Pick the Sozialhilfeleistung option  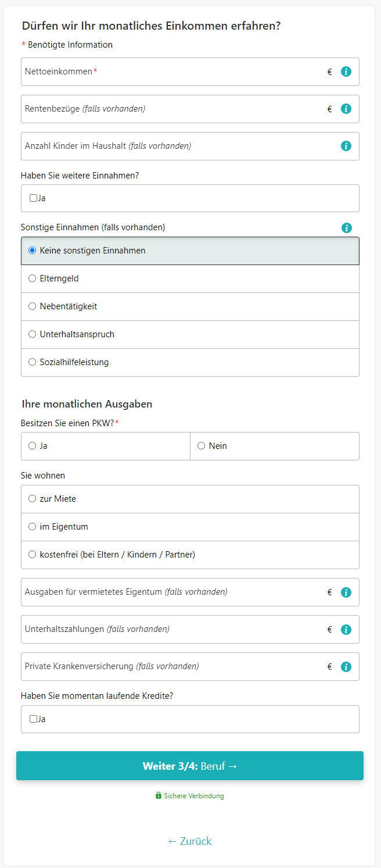click(x=33, y=362)
